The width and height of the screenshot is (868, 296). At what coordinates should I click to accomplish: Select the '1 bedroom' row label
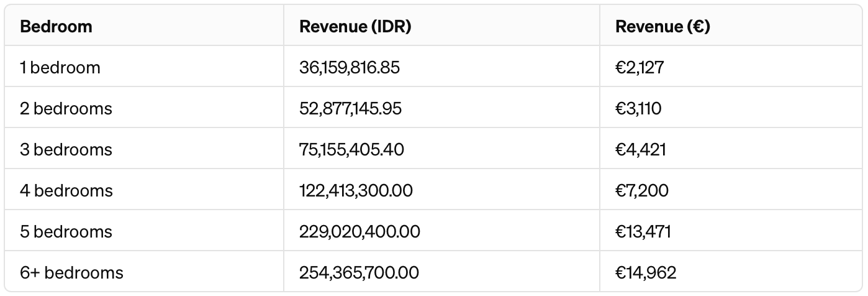click(x=60, y=67)
